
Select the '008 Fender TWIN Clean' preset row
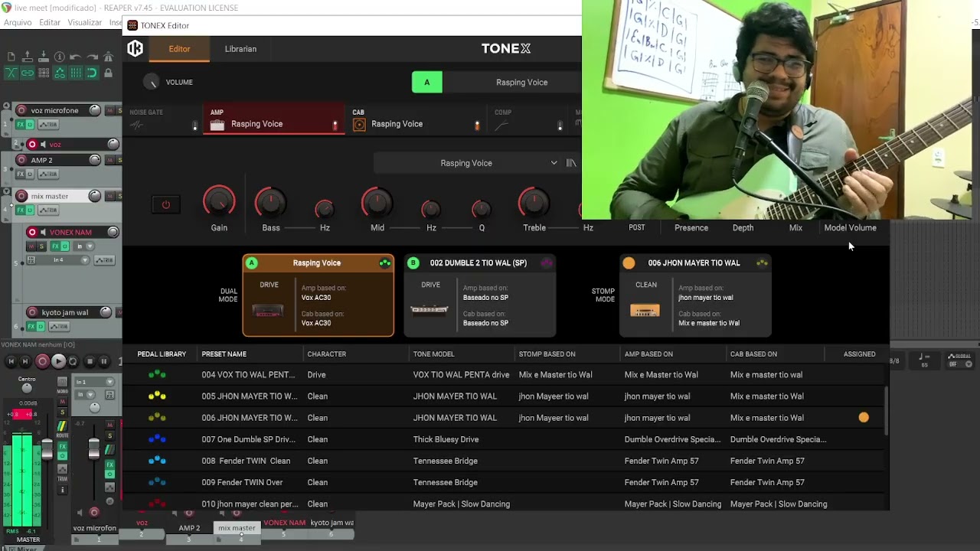pos(505,461)
